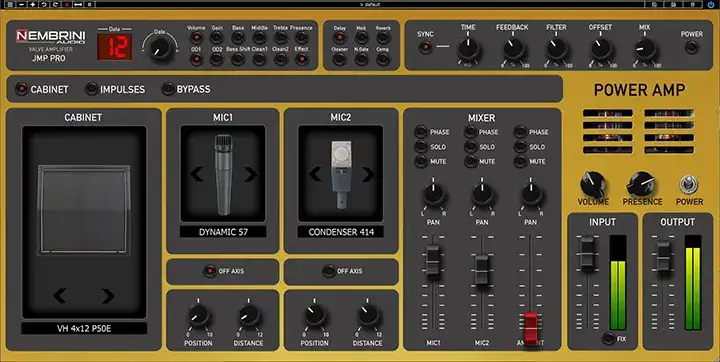Select the Bass preamp button
The image size is (720, 362).
click(x=238, y=37)
